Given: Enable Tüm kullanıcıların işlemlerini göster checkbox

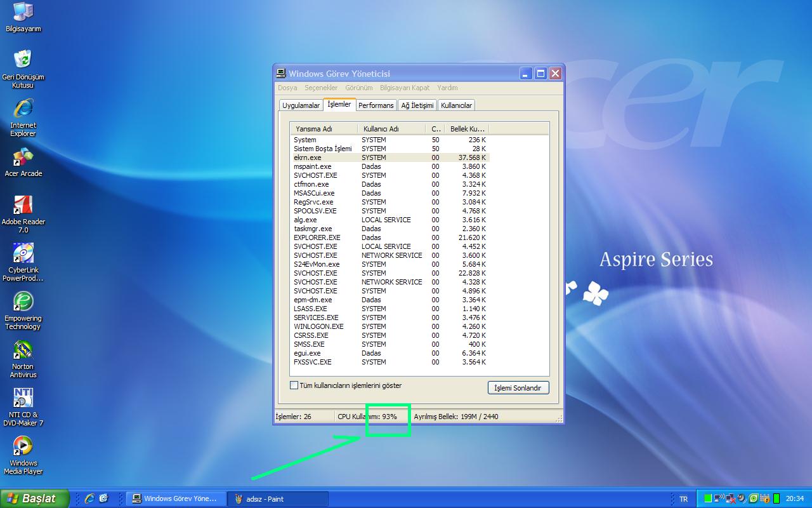Looking at the screenshot, I should click(294, 385).
